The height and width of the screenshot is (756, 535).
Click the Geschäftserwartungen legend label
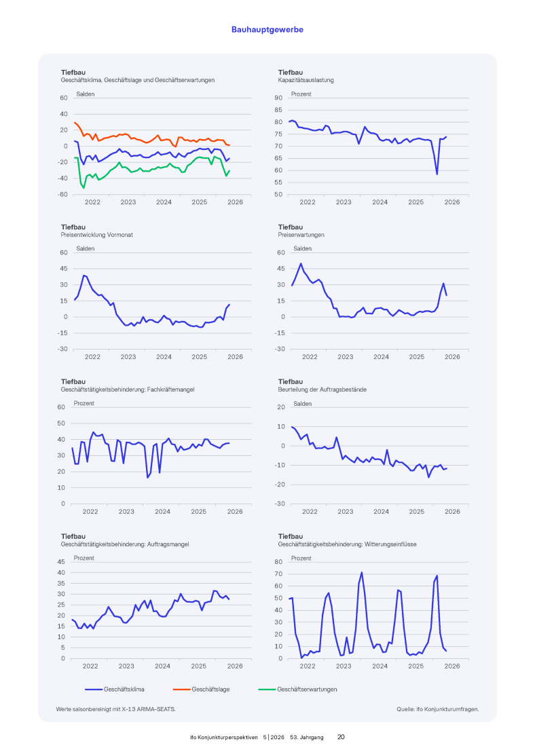point(307,689)
